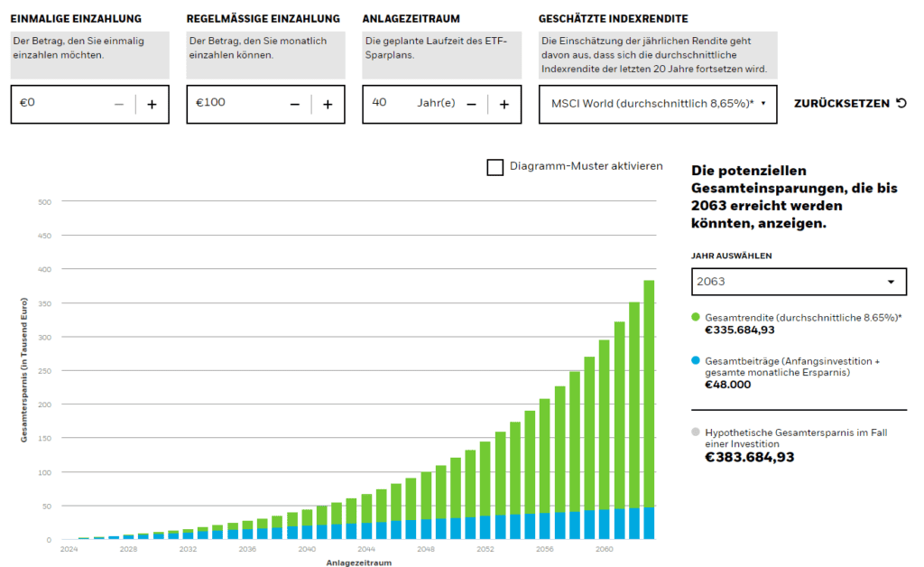
Task: Increase Regelmässige Einzahlung with plus icon
Action: point(328,104)
